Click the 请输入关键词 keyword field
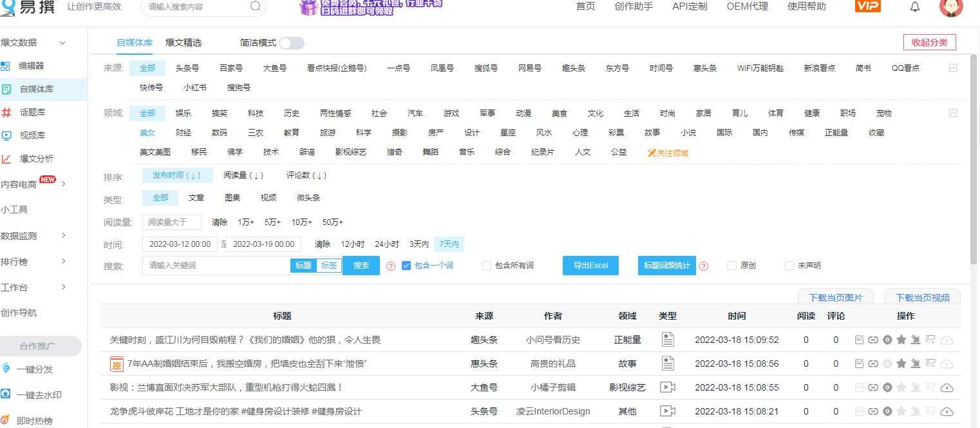 pos(216,266)
